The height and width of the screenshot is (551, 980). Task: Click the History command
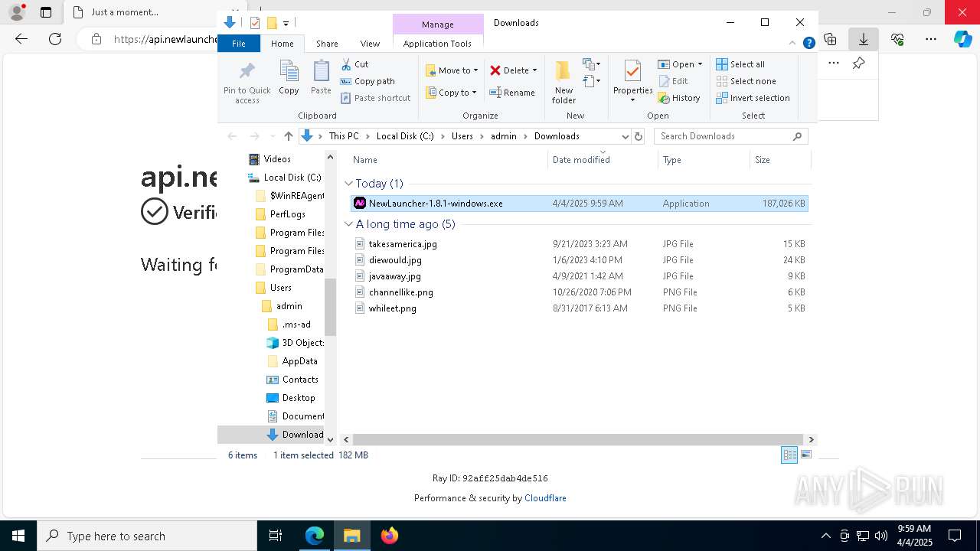coord(679,98)
